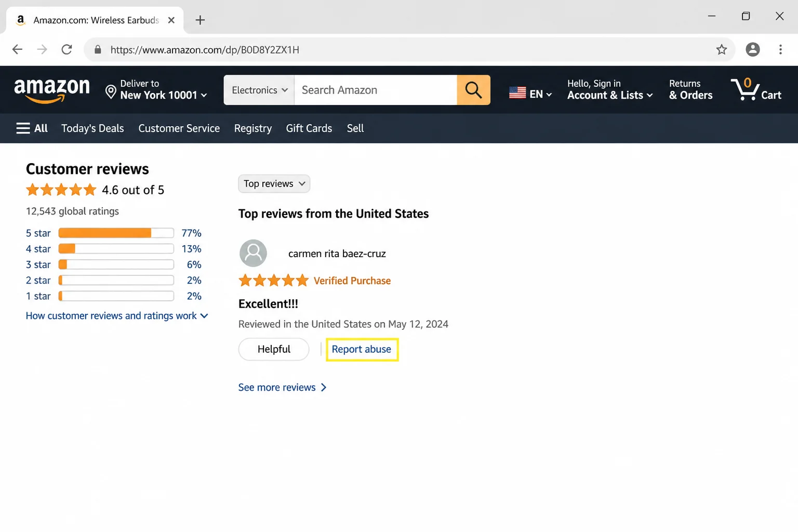
Task: Click the 2 star rating bar
Action: pyautogui.click(x=116, y=281)
